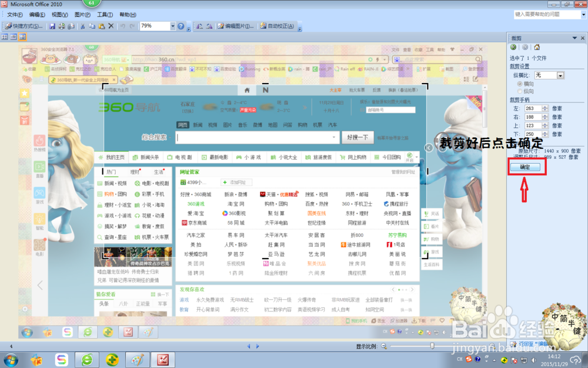Image resolution: width=588 pixels, height=368 pixels.
Task: Click the Copy icon in toolbar
Action: [x=92, y=26]
